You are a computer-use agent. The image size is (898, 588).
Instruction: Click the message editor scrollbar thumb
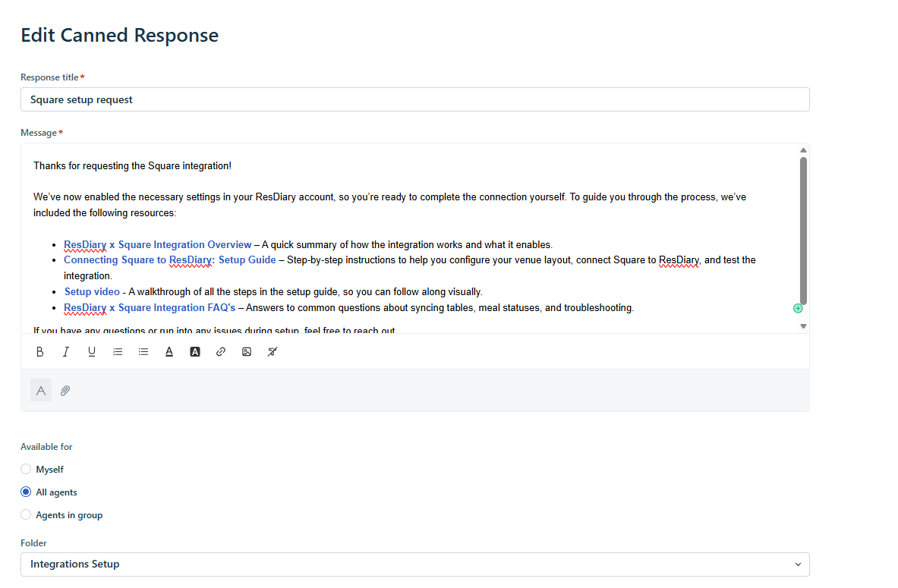pos(804,231)
